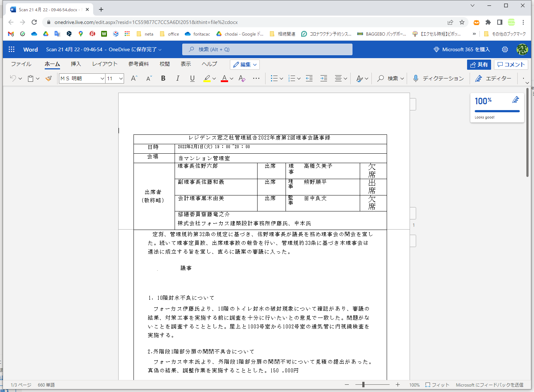Apply bold formatting to text
This screenshot has height=392, width=534.
coord(163,78)
